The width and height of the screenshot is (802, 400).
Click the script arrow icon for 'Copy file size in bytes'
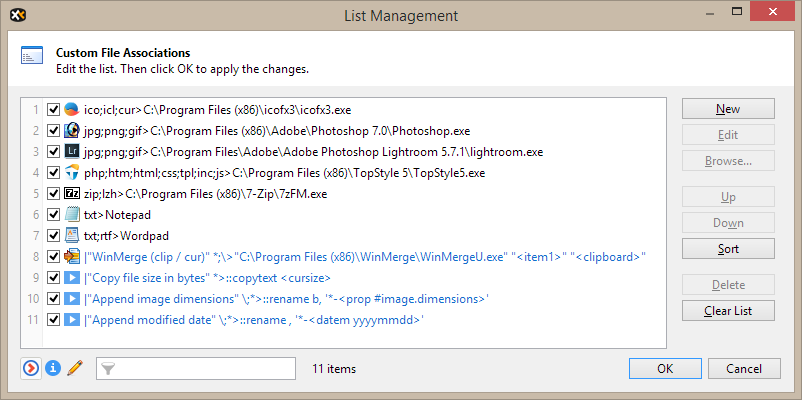[72, 277]
